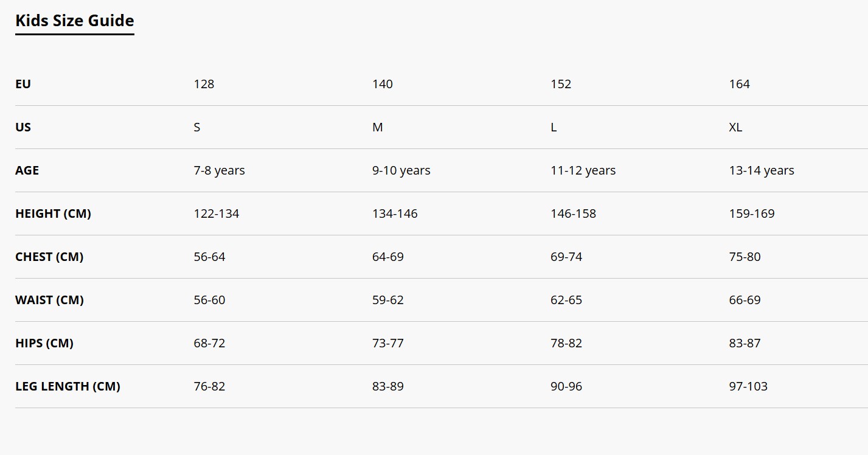Select the AGE row label

[x=27, y=170]
